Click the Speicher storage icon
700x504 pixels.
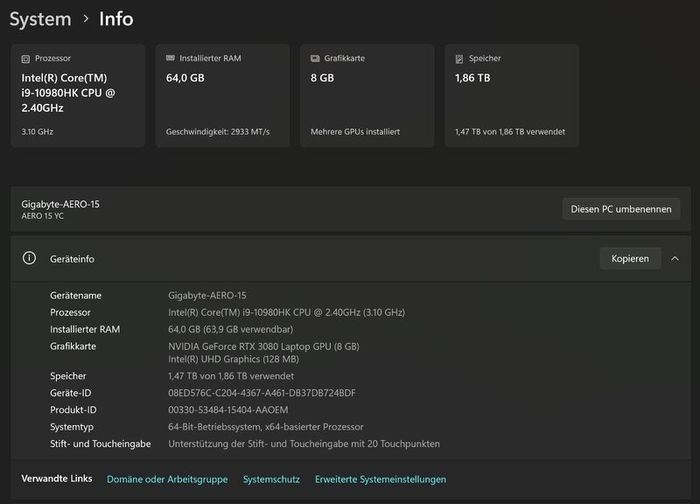click(459, 59)
